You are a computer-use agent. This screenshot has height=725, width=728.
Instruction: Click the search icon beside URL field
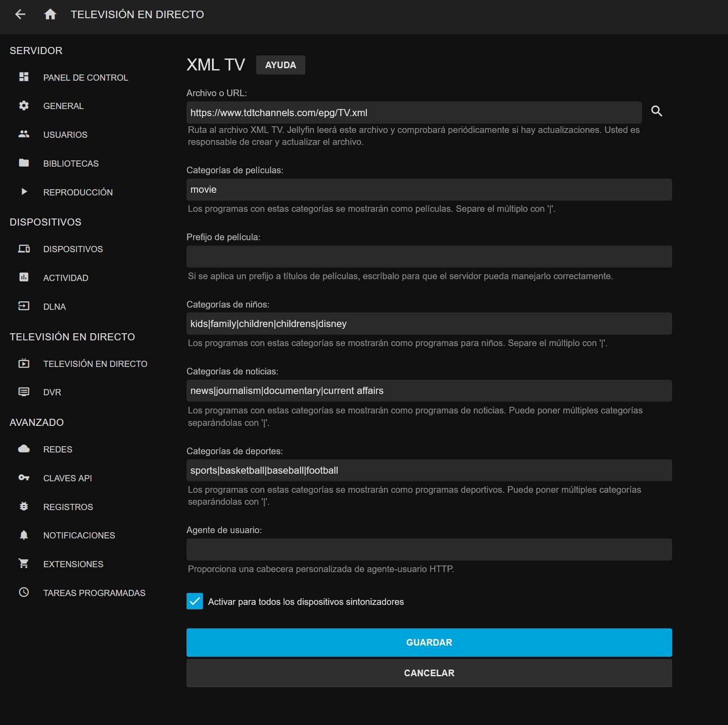click(656, 111)
